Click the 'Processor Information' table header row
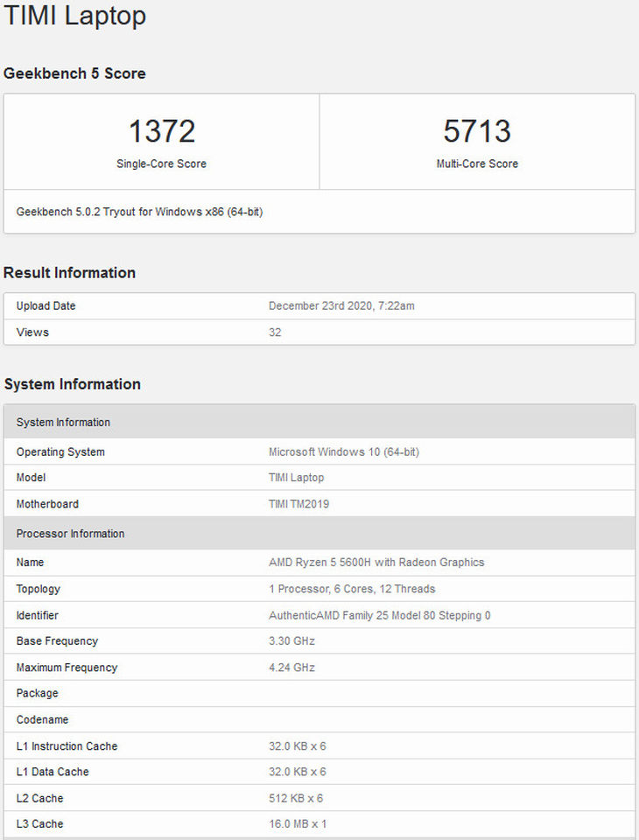The image size is (639, 840). (x=319, y=534)
